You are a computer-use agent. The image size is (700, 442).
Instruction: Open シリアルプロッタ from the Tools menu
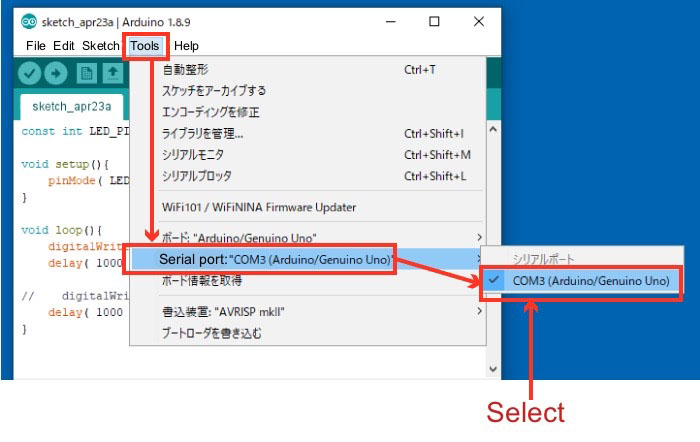[x=308, y=176]
